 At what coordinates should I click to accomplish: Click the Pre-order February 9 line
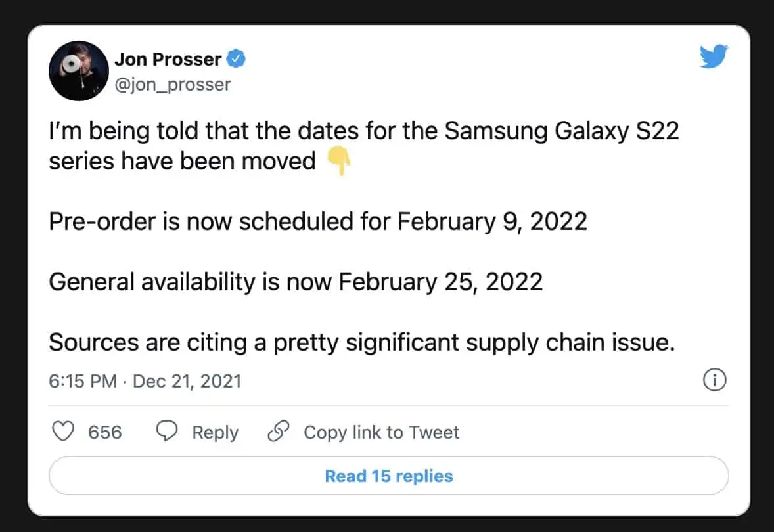click(x=318, y=222)
